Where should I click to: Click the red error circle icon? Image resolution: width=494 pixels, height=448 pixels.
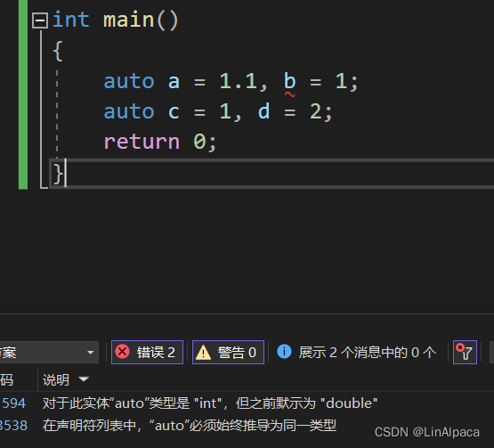[122, 352]
